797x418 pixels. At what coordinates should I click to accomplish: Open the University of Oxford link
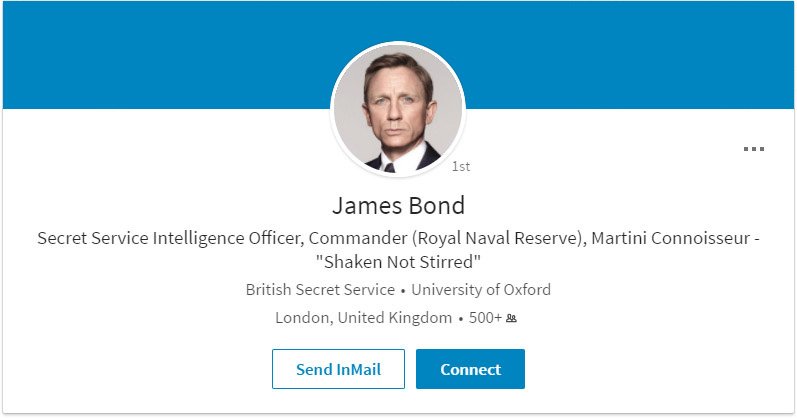481,290
